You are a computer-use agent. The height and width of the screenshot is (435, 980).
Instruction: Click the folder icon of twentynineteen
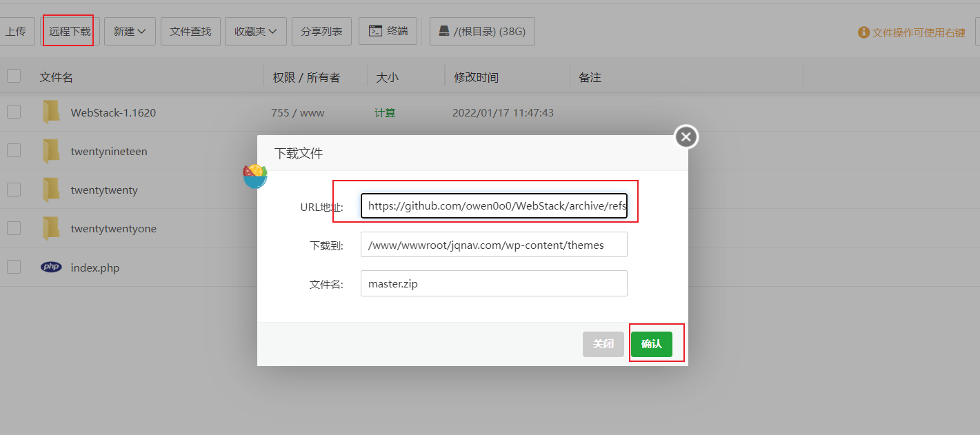50,150
